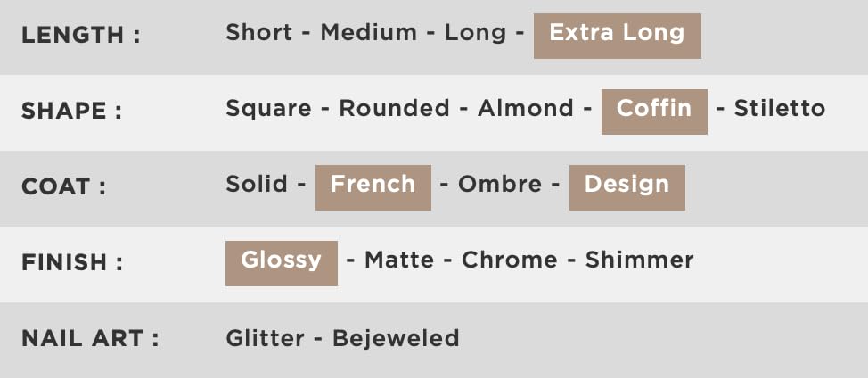Image resolution: width=868 pixels, height=380 pixels.
Task: Select Square nail shape
Action: [268, 109]
